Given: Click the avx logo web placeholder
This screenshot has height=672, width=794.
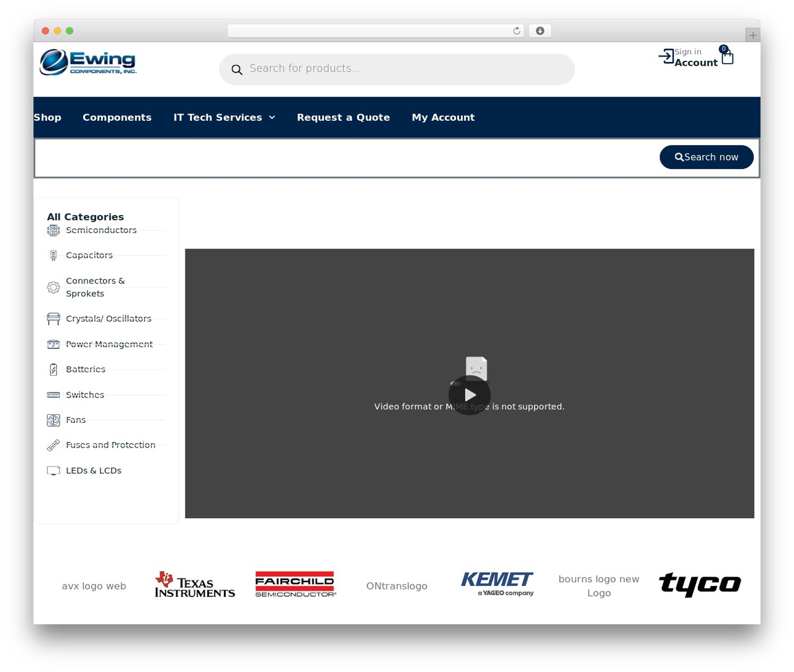Looking at the screenshot, I should (94, 586).
